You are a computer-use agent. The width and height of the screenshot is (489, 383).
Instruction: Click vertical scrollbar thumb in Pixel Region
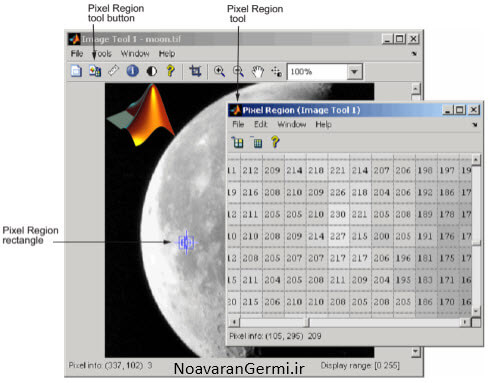476,243
